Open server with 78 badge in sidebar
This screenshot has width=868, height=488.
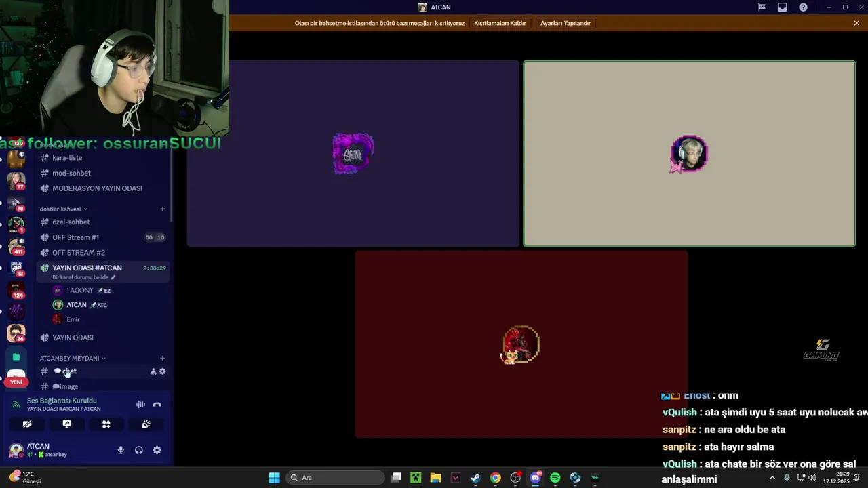16,203
